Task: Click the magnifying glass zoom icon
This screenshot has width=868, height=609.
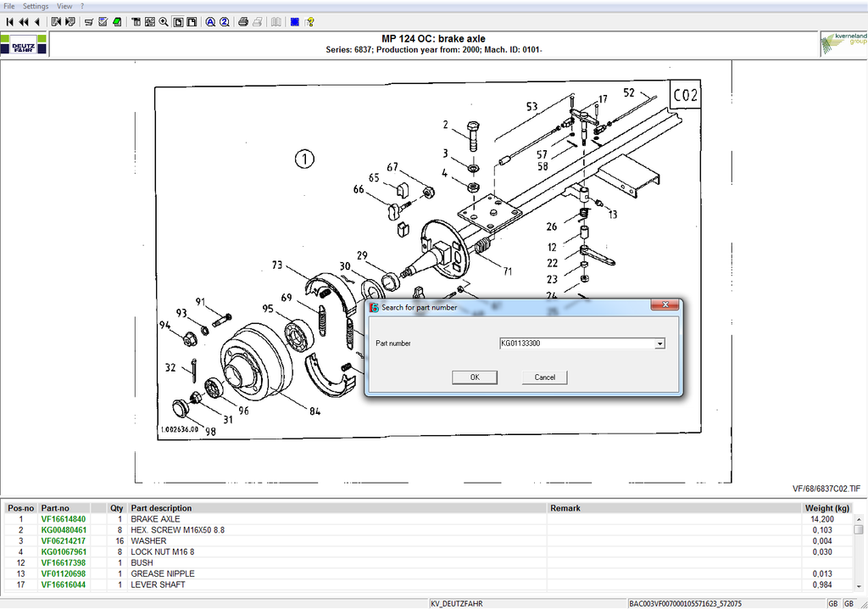Action: pos(164,21)
